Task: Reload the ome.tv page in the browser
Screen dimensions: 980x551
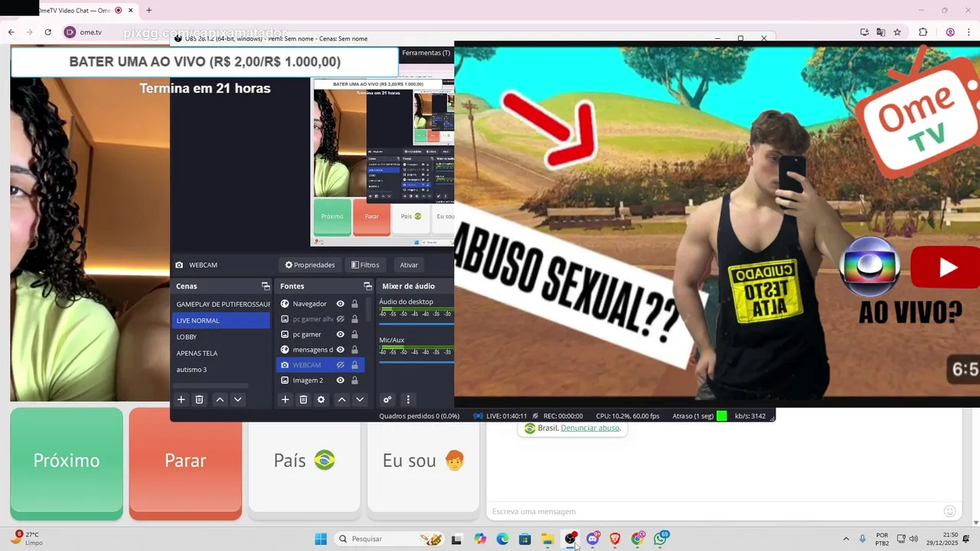Action: (x=47, y=32)
